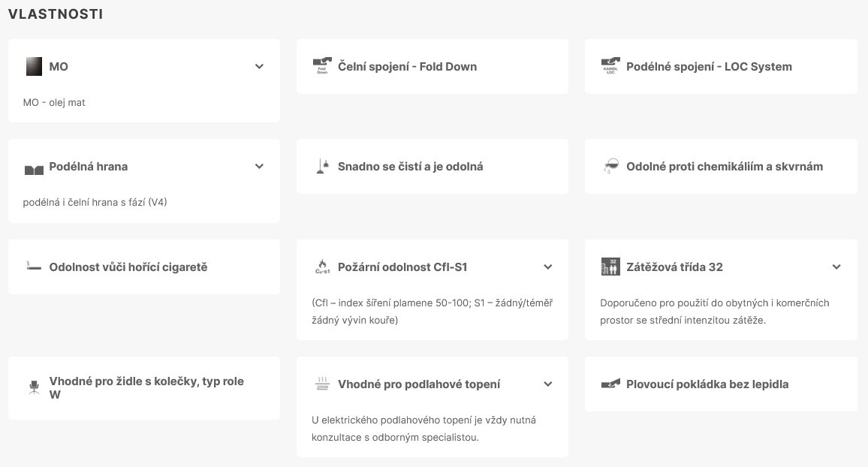Click the Fold Down joint icon
Image resolution: width=868 pixels, height=467 pixels.
coord(322,66)
